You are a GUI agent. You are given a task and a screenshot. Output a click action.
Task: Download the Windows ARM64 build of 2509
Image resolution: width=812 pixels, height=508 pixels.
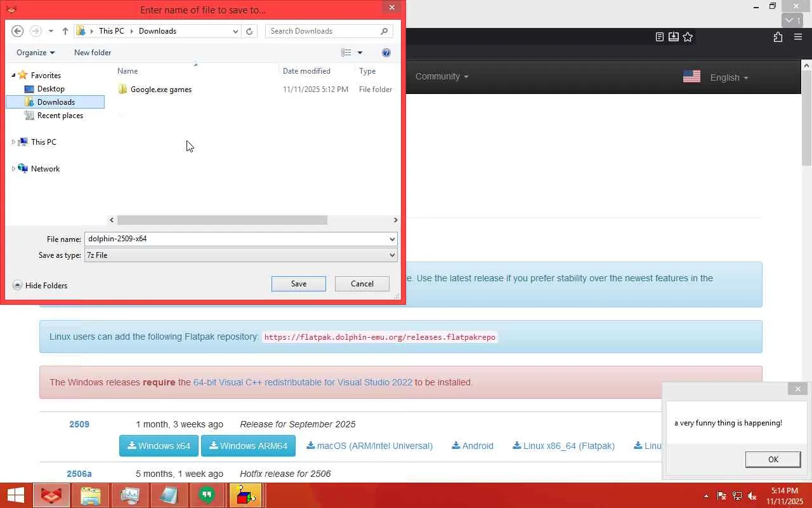[248, 446]
